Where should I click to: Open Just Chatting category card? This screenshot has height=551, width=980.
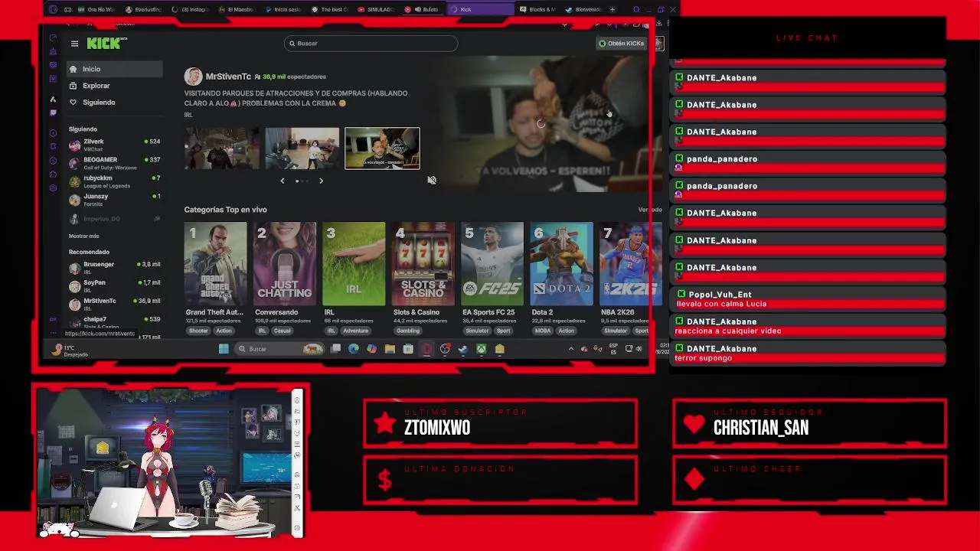tap(284, 264)
